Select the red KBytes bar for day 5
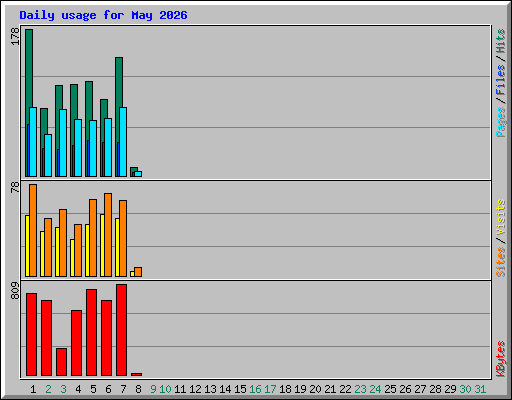 click(x=91, y=333)
